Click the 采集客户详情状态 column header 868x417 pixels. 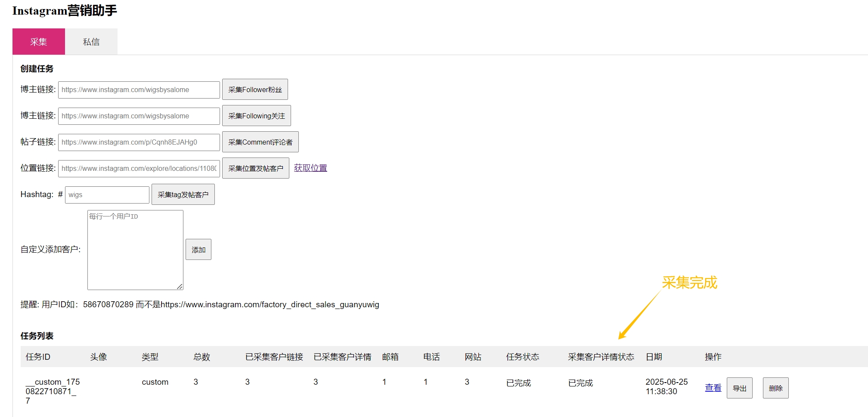601,357
